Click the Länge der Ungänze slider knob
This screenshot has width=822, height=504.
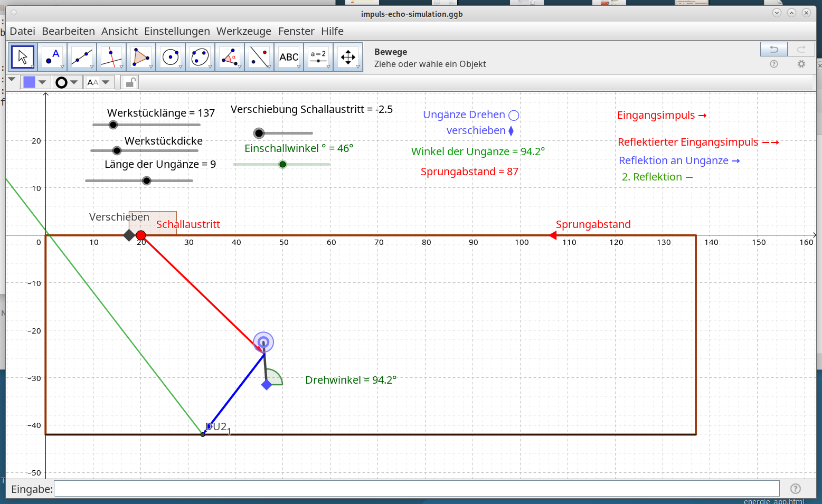click(x=147, y=180)
